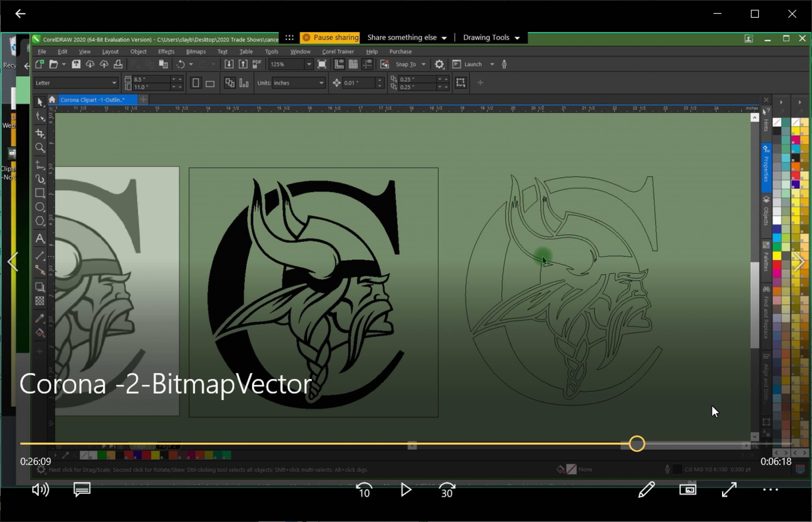Open the zoom level 125% dropdown
Screen dimensions: 812x522
tap(309, 64)
